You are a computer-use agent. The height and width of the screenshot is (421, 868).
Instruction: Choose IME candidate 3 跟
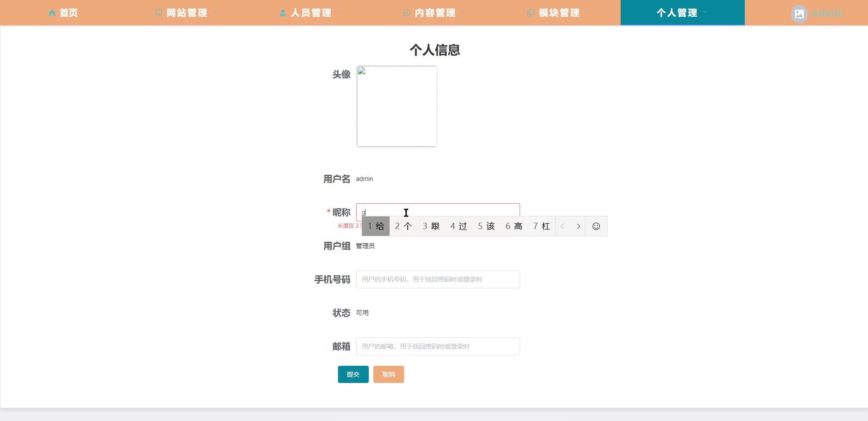click(x=431, y=226)
